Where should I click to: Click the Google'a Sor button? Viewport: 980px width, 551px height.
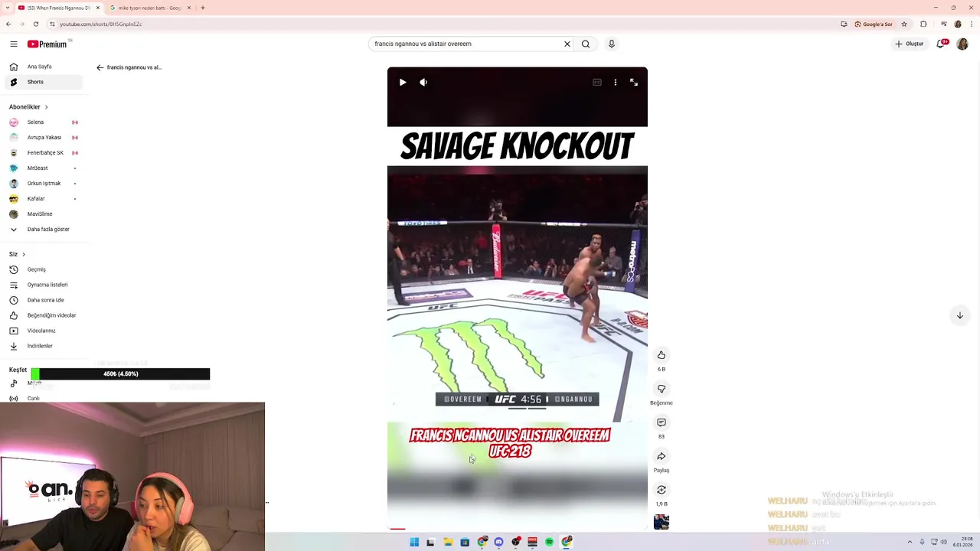[874, 24]
